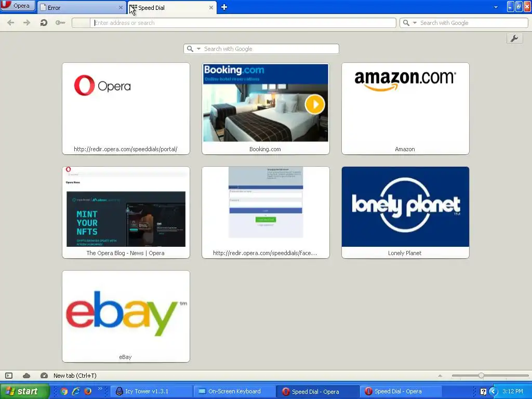Switch to Icy Tower v1.3.1 window
The height and width of the screenshot is (399, 532).
(151, 391)
